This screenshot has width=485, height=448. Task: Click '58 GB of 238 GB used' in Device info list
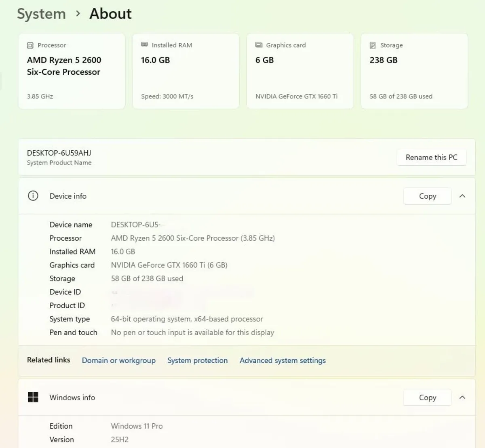point(147,278)
